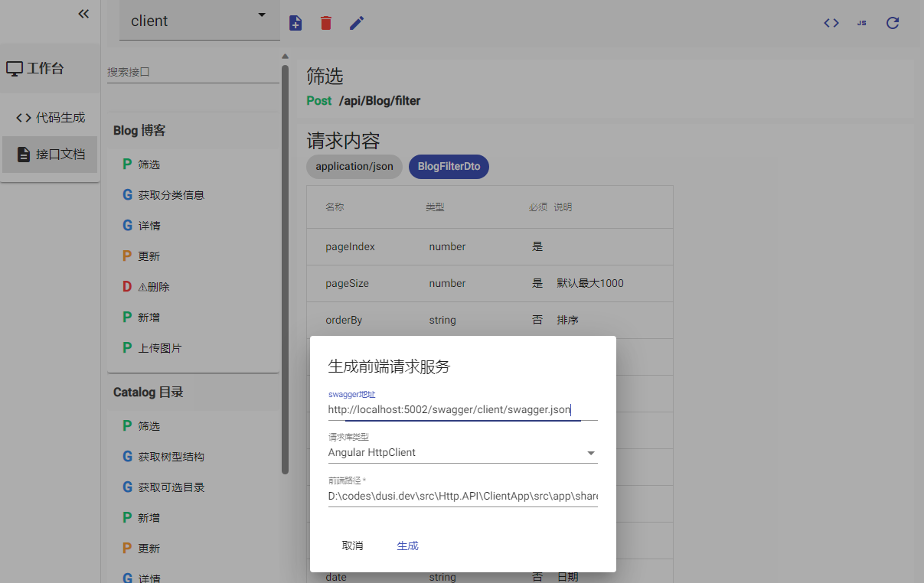The width and height of the screenshot is (924, 583).
Task: Refresh the API docs with reload icon
Action: point(893,23)
